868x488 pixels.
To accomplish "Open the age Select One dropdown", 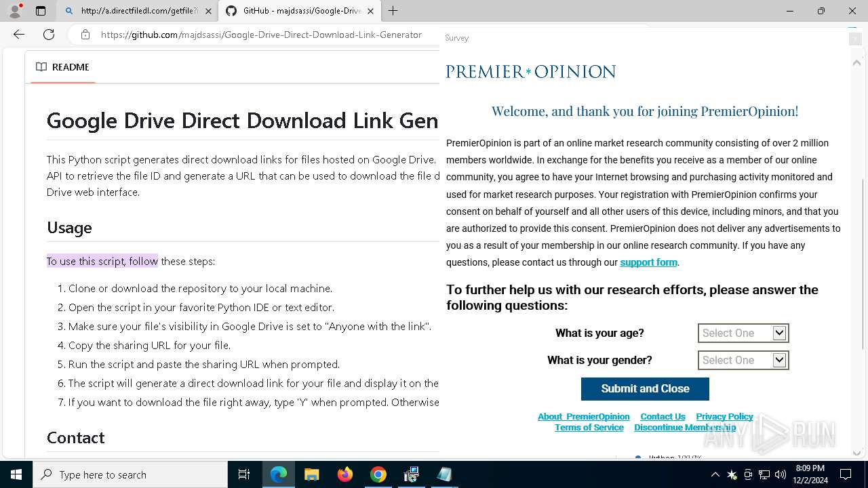I will [743, 333].
